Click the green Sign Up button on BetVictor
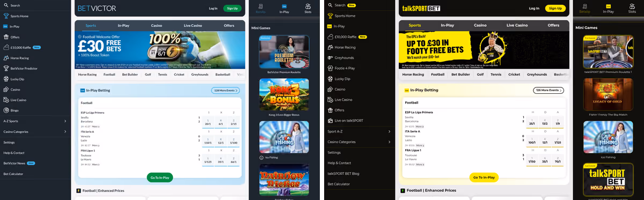Image resolution: width=644 pixels, height=200 pixels. (232, 8)
